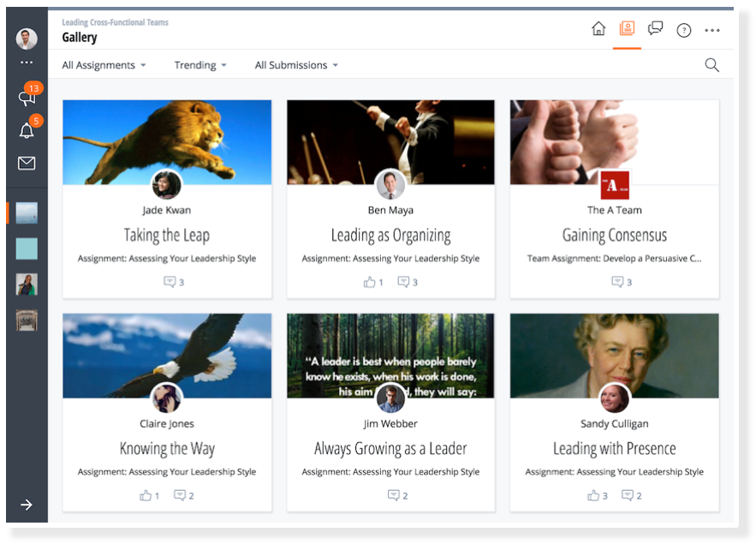Image resolution: width=756 pixels, height=544 pixels.
Task: Open the All Submissions filter dropdown
Action: click(x=296, y=65)
